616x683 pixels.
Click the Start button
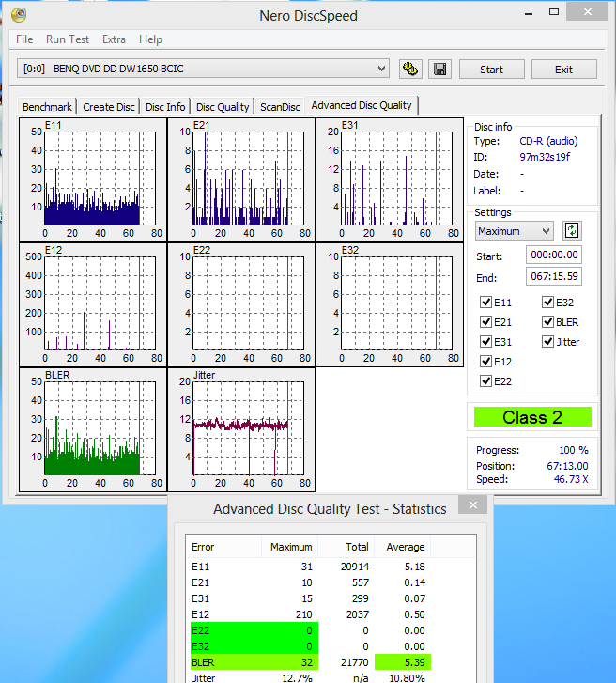tap(491, 70)
